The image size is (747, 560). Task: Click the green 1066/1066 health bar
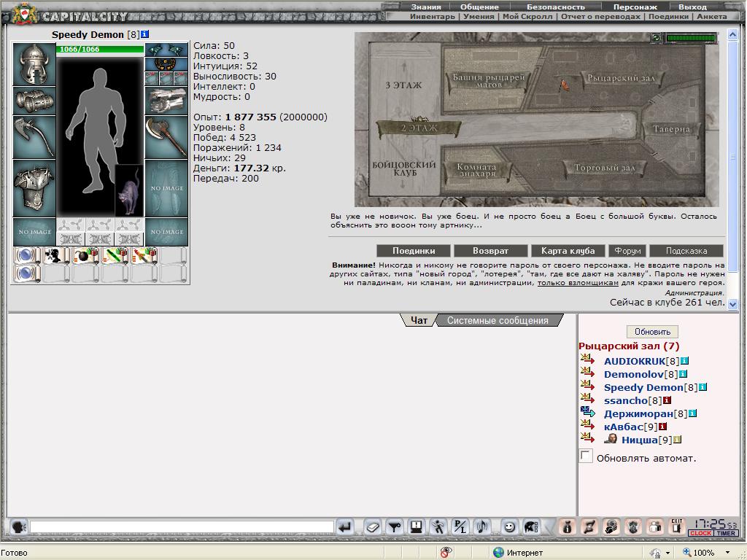coord(99,49)
